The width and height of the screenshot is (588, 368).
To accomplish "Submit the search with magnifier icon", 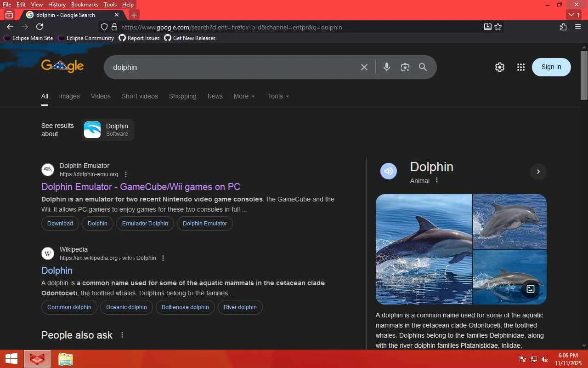I will click(x=423, y=67).
